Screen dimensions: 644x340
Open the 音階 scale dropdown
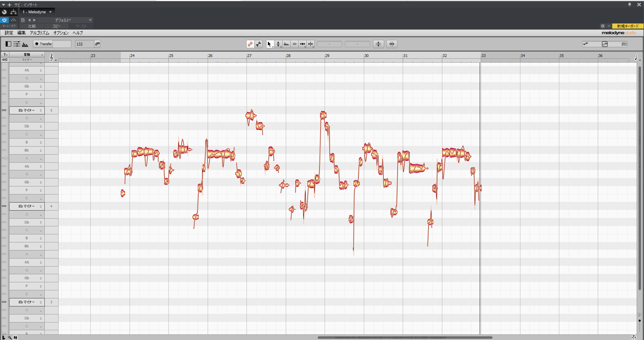(27, 55)
